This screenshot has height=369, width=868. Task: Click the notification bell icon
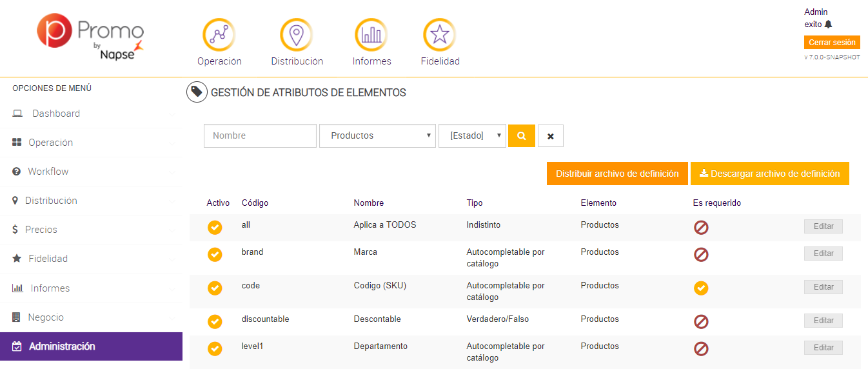tap(829, 25)
